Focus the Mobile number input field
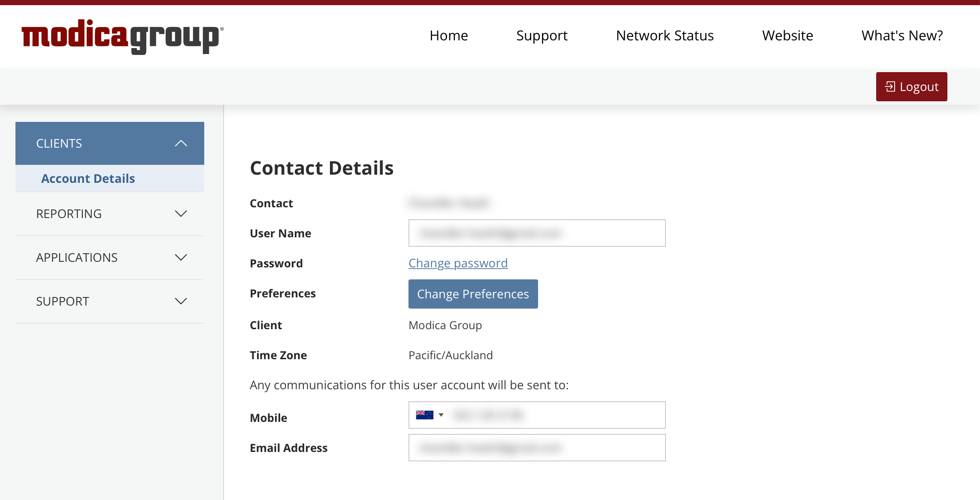Screen dimensions: 980x500 [558, 415]
